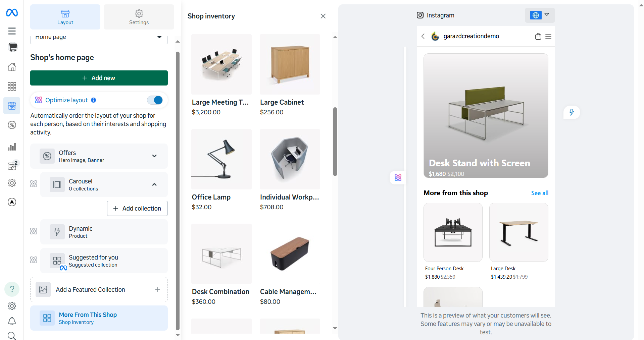Click the layout panel scrollbar thumb
Image resolution: width=644 pixels, height=340 pixels.
point(178,191)
